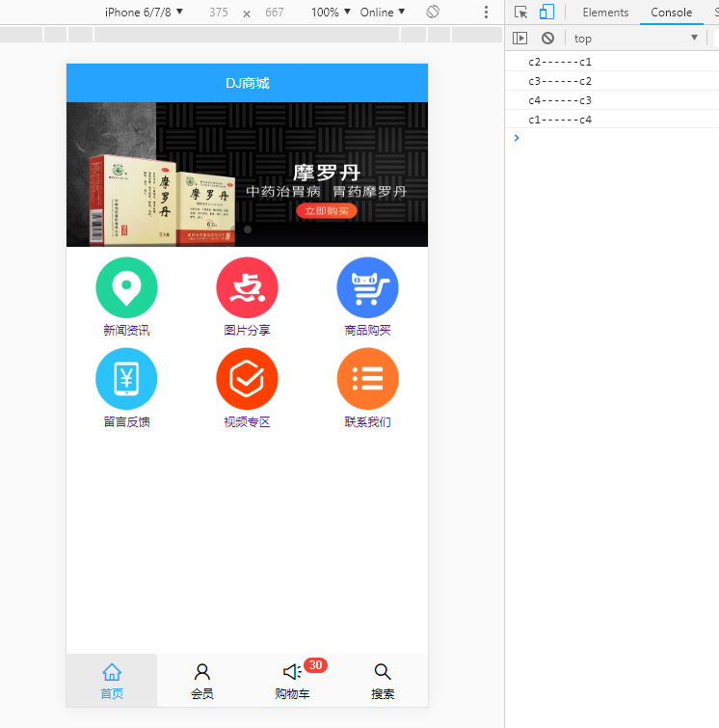Open 搜索 search tab
The height and width of the screenshot is (728, 719).
383,681
